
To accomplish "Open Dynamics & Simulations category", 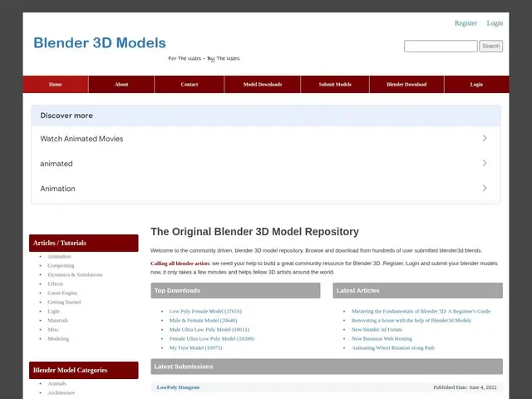I will click(75, 275).
